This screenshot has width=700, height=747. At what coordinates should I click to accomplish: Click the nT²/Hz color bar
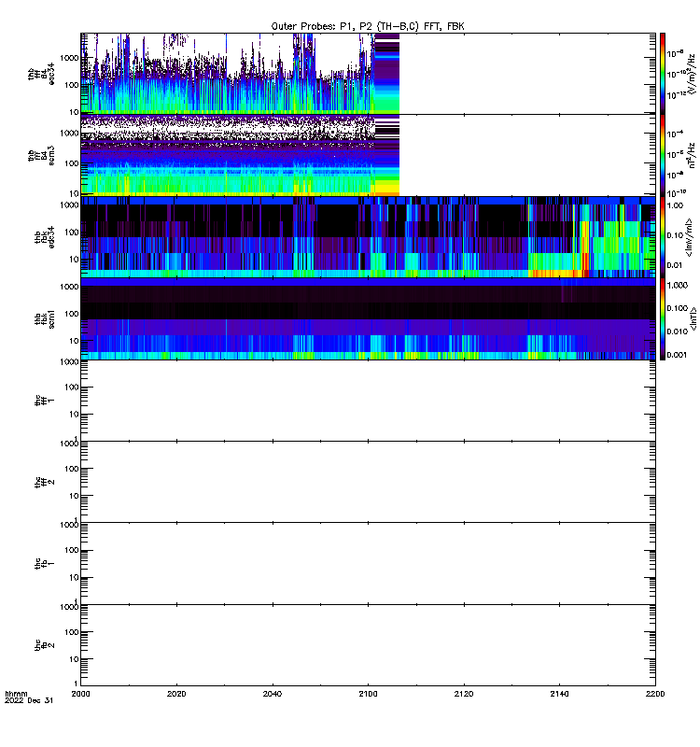(663, 155)
